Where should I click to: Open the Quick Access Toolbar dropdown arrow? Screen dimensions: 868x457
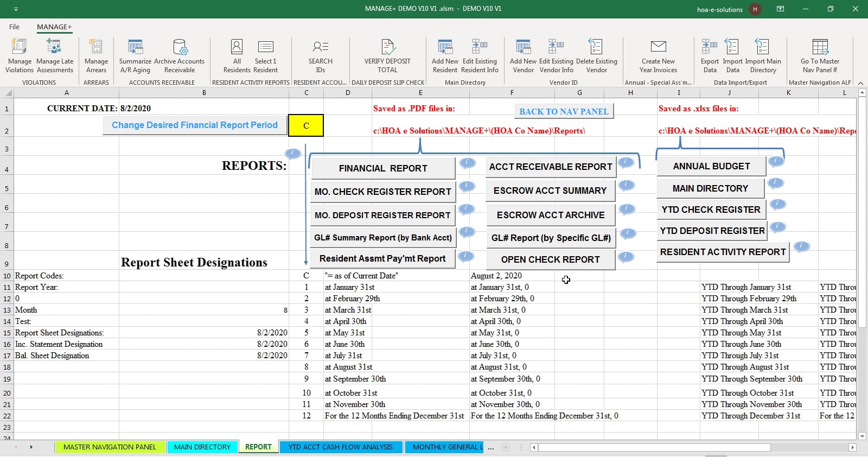click(x=16, y=9)
